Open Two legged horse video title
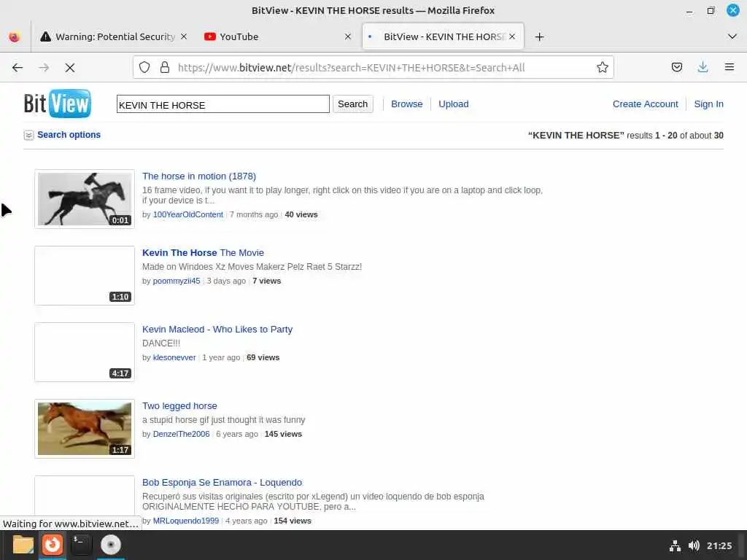Image resolution: width=747 pixels, height=560 pixels. 179,406
